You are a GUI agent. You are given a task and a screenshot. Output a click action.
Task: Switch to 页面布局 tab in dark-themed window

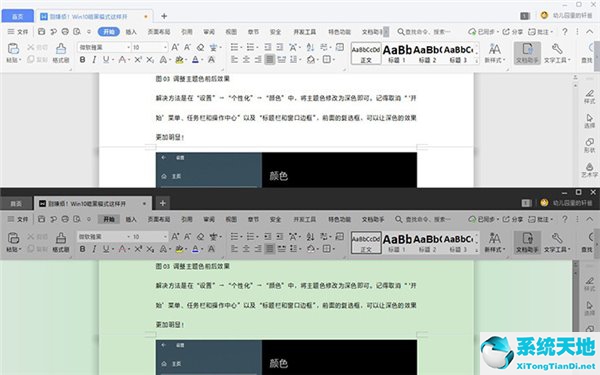[159, 219]
